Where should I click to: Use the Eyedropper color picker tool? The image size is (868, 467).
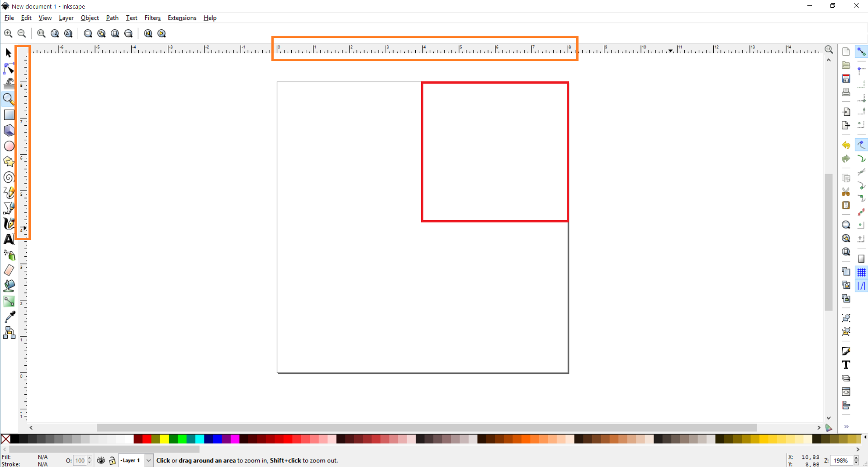[x=8, y=316]
